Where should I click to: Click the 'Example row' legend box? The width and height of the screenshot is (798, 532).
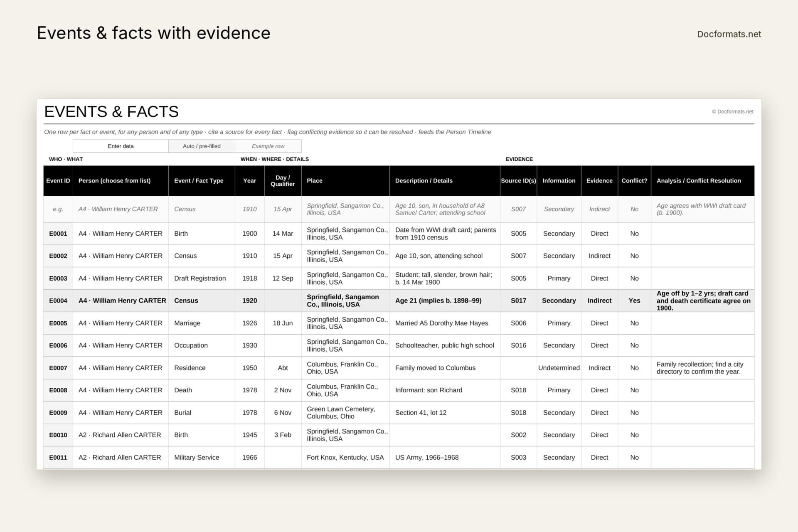click(268, 146)
